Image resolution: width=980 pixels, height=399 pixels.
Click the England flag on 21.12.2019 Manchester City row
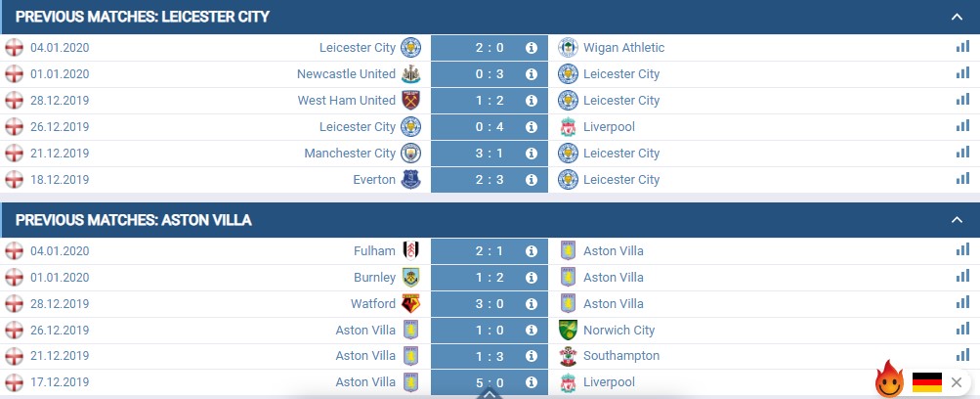(x=14, y=154)
